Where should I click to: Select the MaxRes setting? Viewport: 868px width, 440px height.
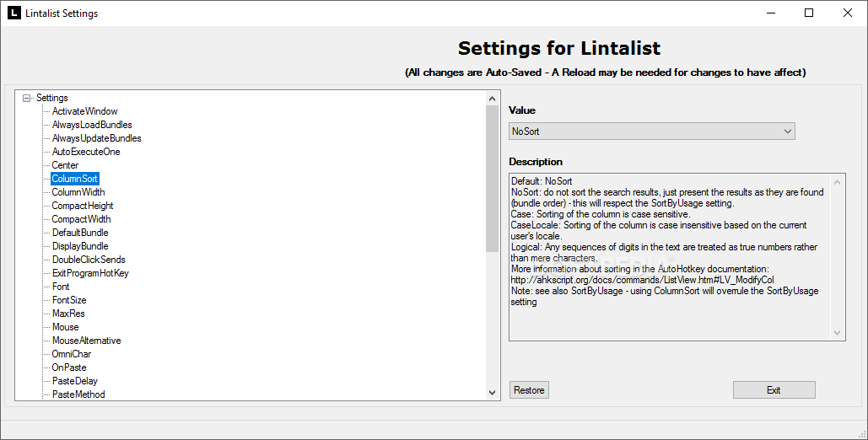point(68,314)
